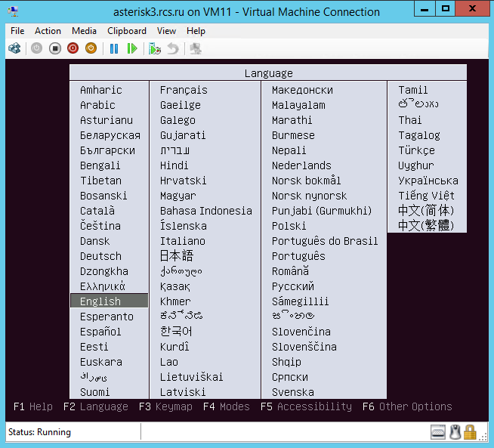The width and height of the screenshot is (494, 448).
Task: Select Magyar language
Action: (178, 196)
